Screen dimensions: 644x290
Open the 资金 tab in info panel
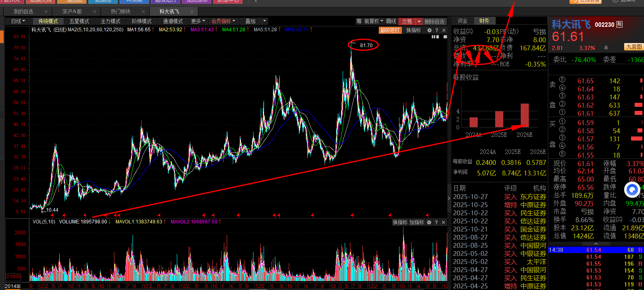pos(462,21)
